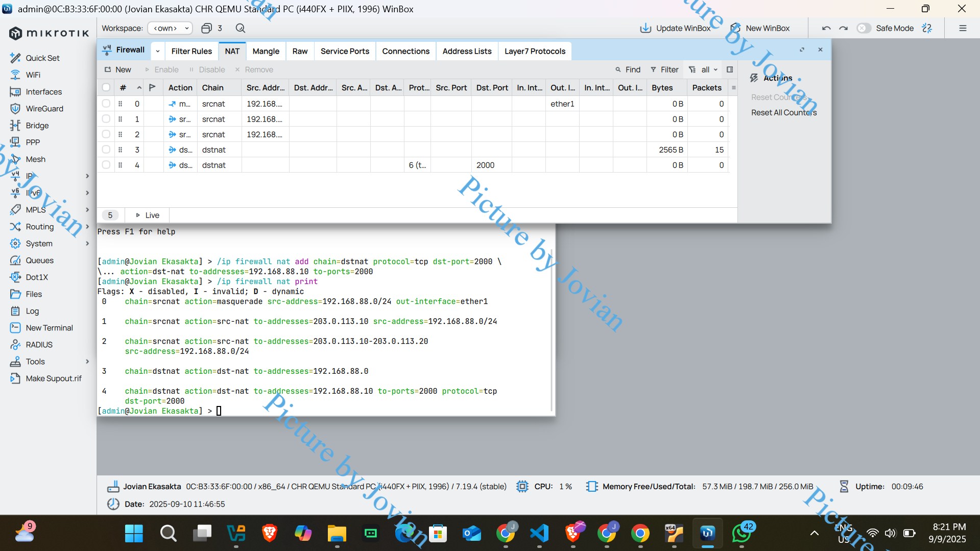Click Find in Firewall toolbar

(x=628, y=70)
